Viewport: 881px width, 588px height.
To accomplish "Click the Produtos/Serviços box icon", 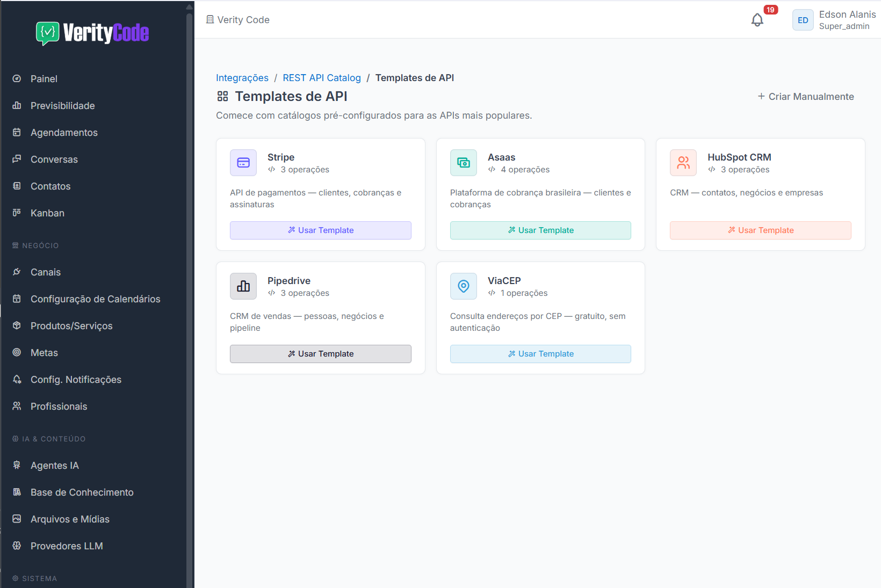I will click(x=17, y=325).
